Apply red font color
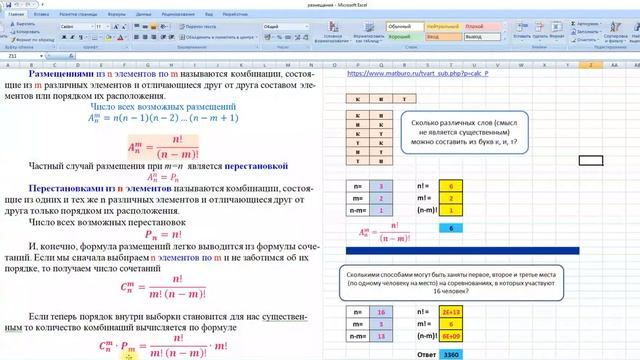The height and width of the screenshot is (360, 640). [120, 38]
